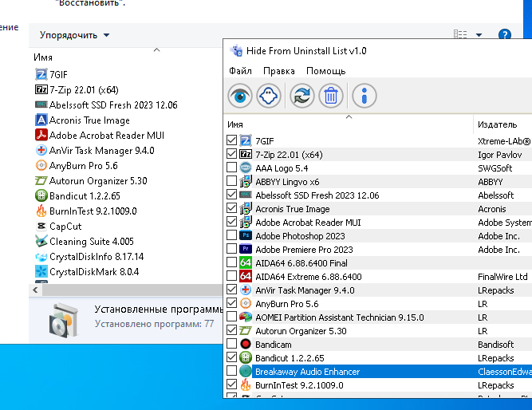Open the Файл menu

point(240,71)
